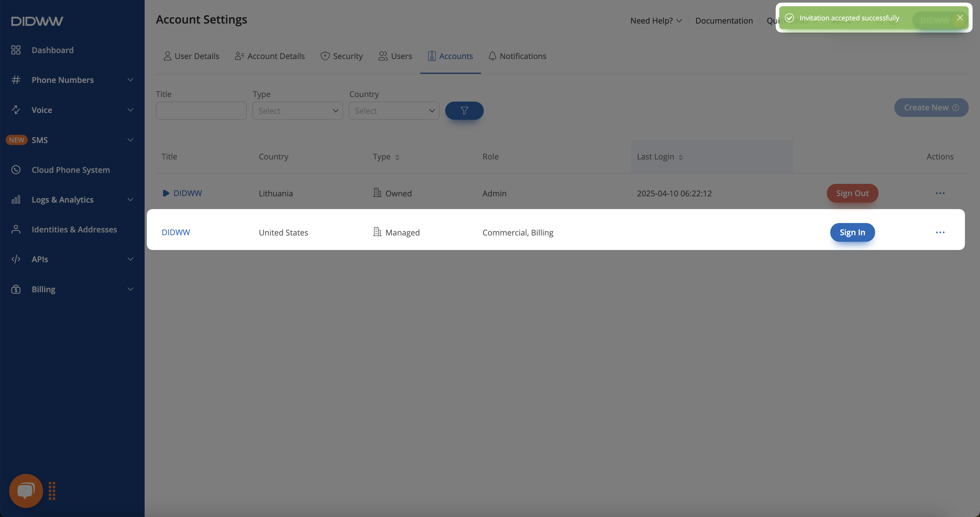
Task: Sort by Last Login column arrows
Action: 681,157
